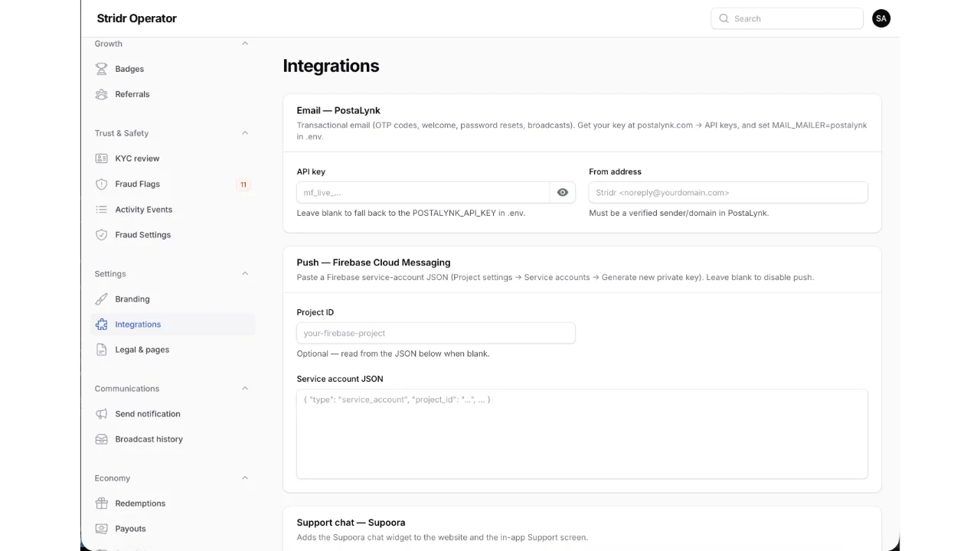This screenshot has width=980, height=551.
Task: Collapse the Economy sidebar section
Action: click(x=245, y=478)
